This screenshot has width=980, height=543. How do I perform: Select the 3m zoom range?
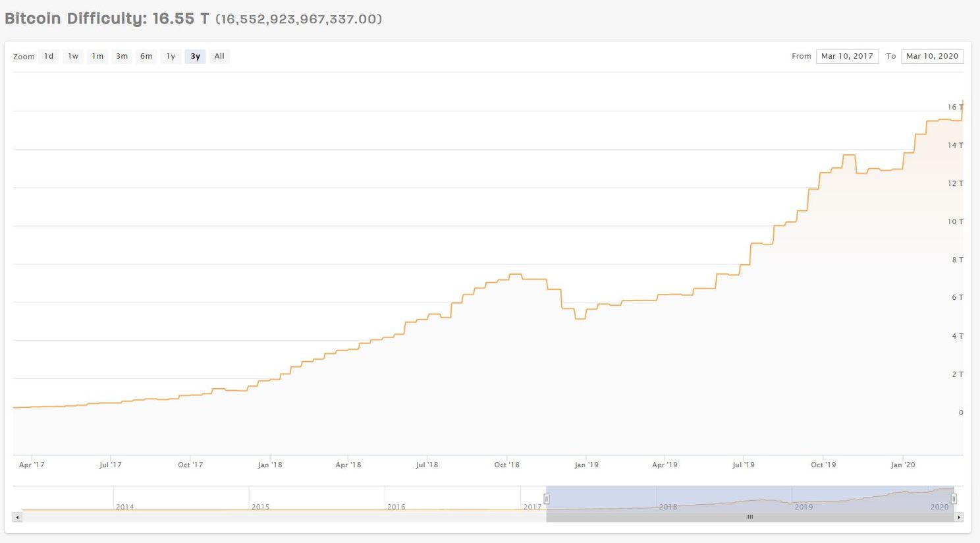click(122, 56)
